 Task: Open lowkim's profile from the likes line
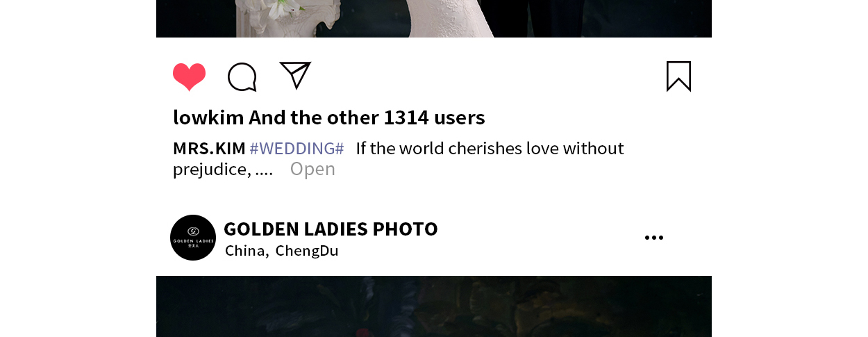[208, 117]
